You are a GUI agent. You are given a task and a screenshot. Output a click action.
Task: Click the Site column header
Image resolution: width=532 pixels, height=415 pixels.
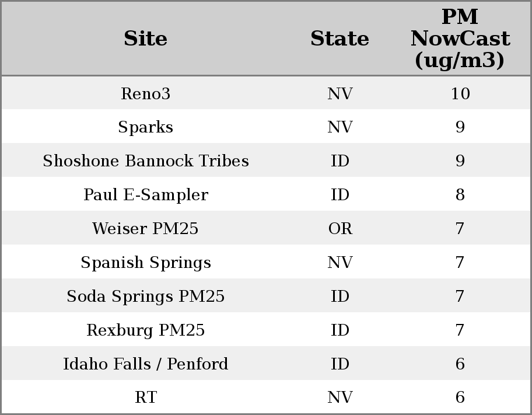coord(146,39)
